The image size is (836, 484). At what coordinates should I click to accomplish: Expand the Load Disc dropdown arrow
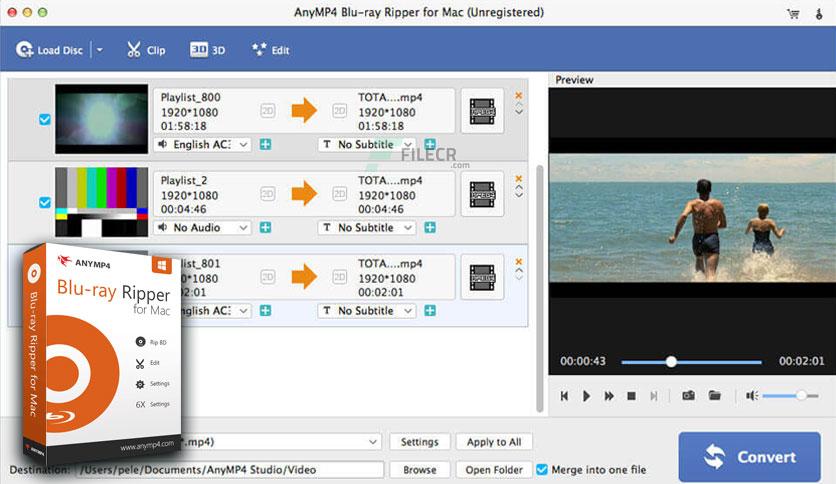point(99,49)
